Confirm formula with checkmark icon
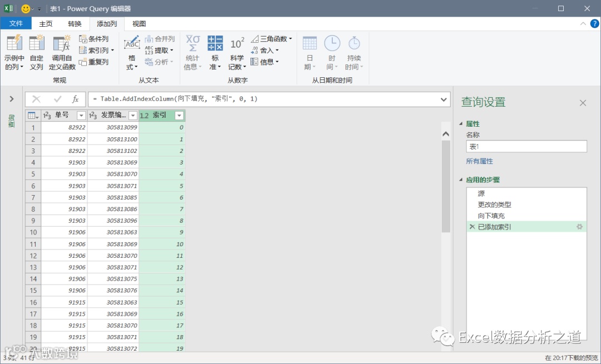 (x=57, y=99)
